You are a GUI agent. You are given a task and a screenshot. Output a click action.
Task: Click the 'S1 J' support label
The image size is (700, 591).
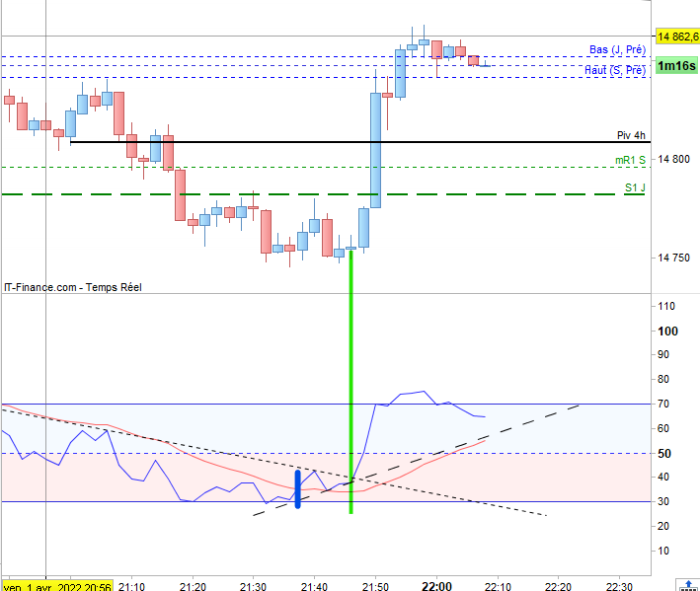click(635, 187)
